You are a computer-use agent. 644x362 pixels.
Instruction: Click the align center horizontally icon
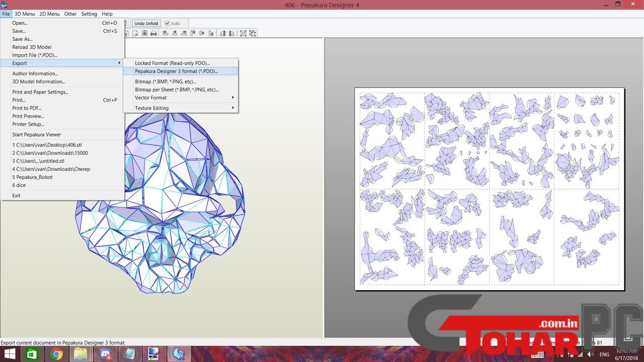point(175,33)
